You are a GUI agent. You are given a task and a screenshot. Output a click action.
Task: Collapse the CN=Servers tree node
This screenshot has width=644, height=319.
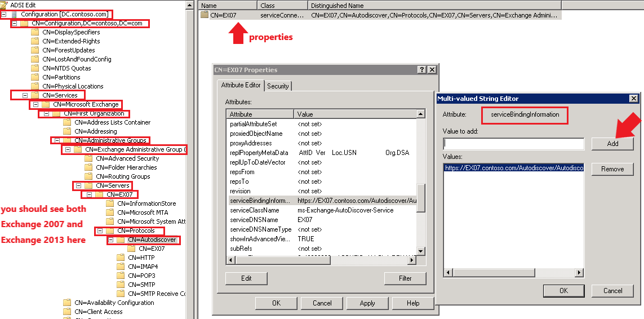click(78, 186)
